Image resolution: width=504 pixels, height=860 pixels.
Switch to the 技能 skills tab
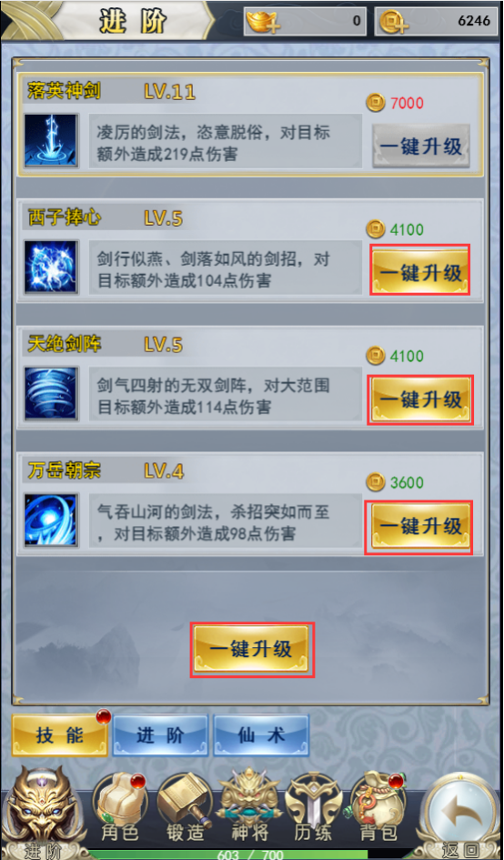[60, 735]
